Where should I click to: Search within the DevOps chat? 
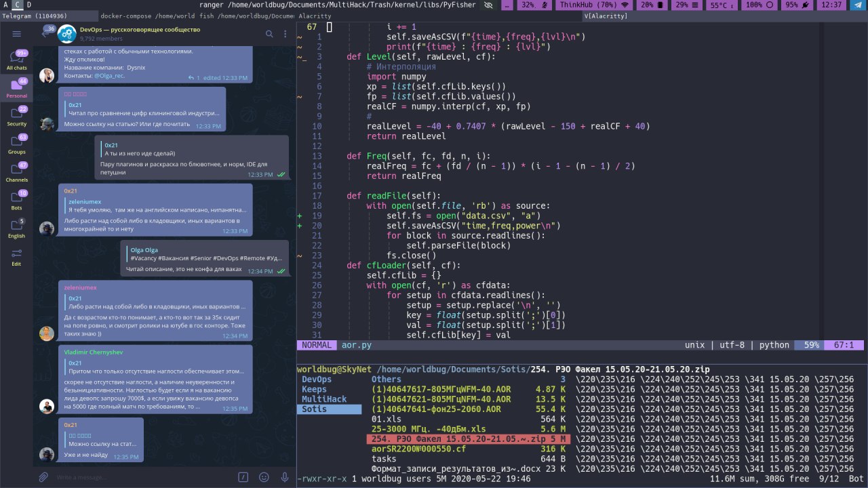pos(269,34)
